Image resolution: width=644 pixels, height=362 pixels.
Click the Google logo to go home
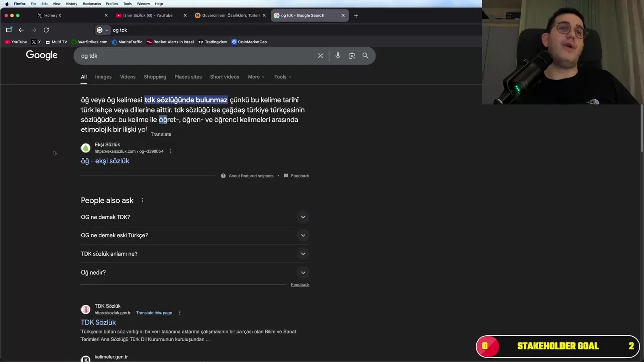tap(42, 55)
